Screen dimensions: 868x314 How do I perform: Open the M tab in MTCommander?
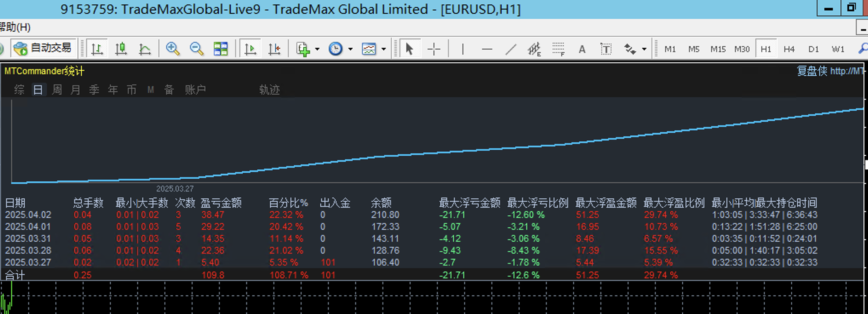click(x=150, y=90)
